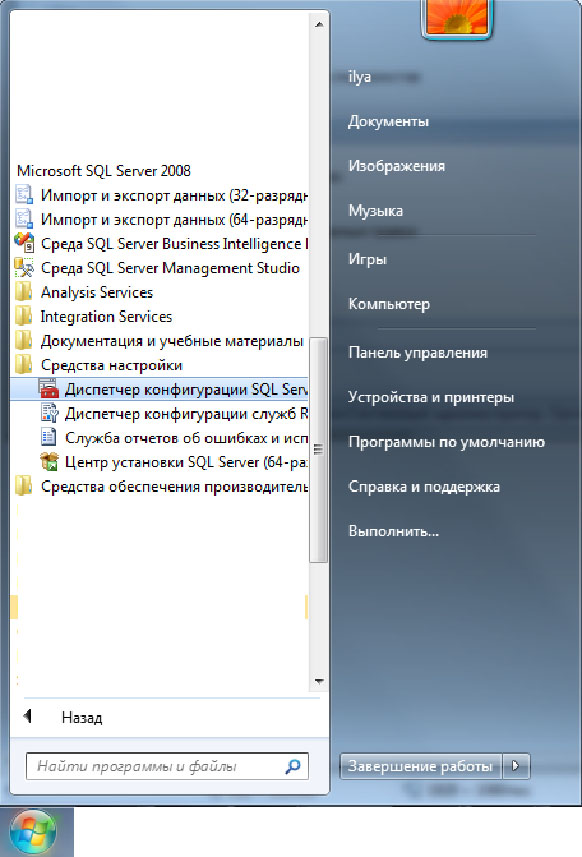Collapse the Средства настройки folder

[x=99, y=365]
